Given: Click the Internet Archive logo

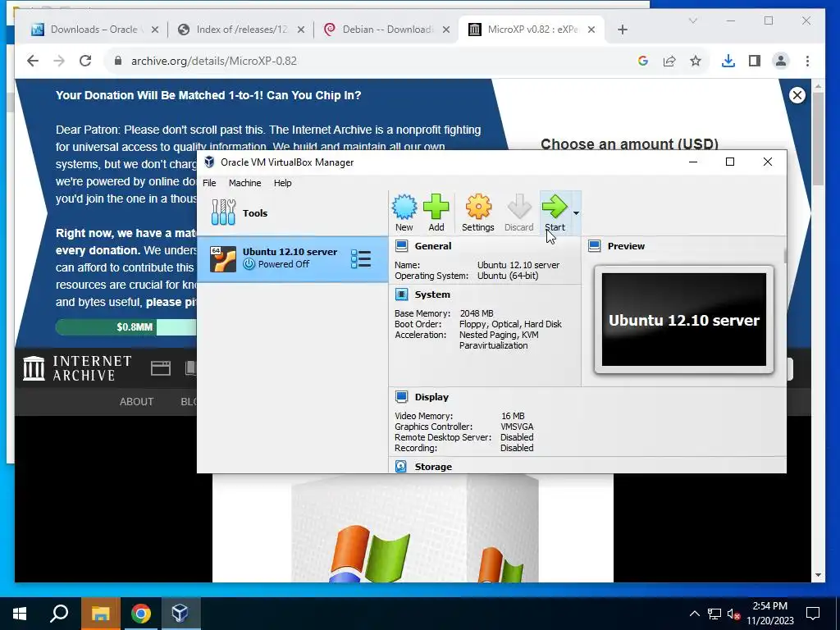Looking at the screenshot, I should (x=77, y=368).
